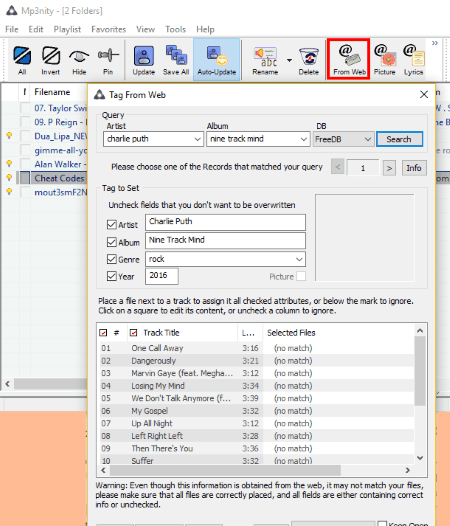Tick checkbox of 07. Taylor Swift file
Screen dimensions: 450x526
click(25, 108)
